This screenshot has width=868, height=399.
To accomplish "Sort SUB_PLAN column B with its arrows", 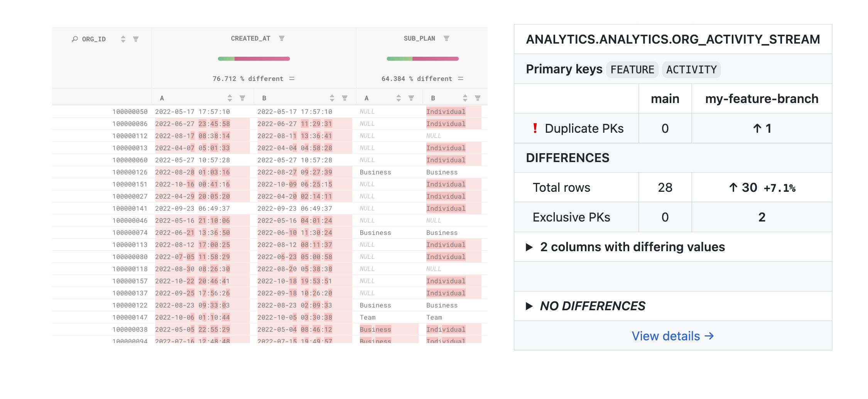I will point(465,98).
